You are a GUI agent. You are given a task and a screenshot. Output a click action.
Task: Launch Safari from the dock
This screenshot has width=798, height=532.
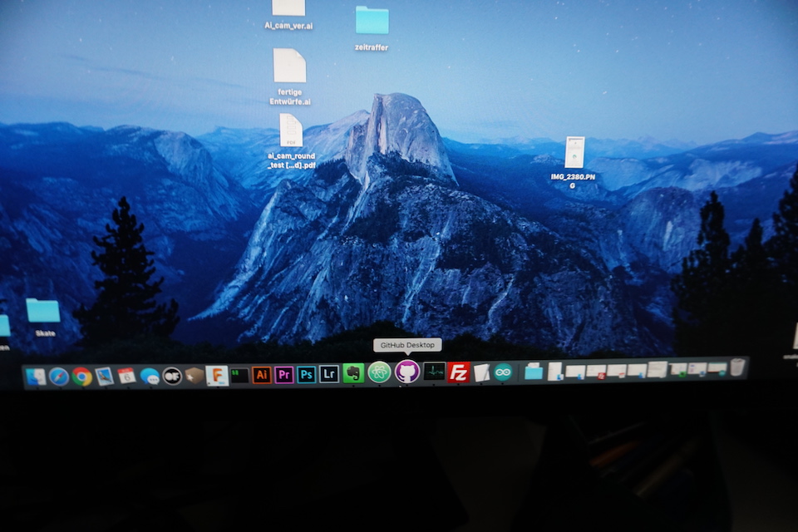click(x=58, y=377)
